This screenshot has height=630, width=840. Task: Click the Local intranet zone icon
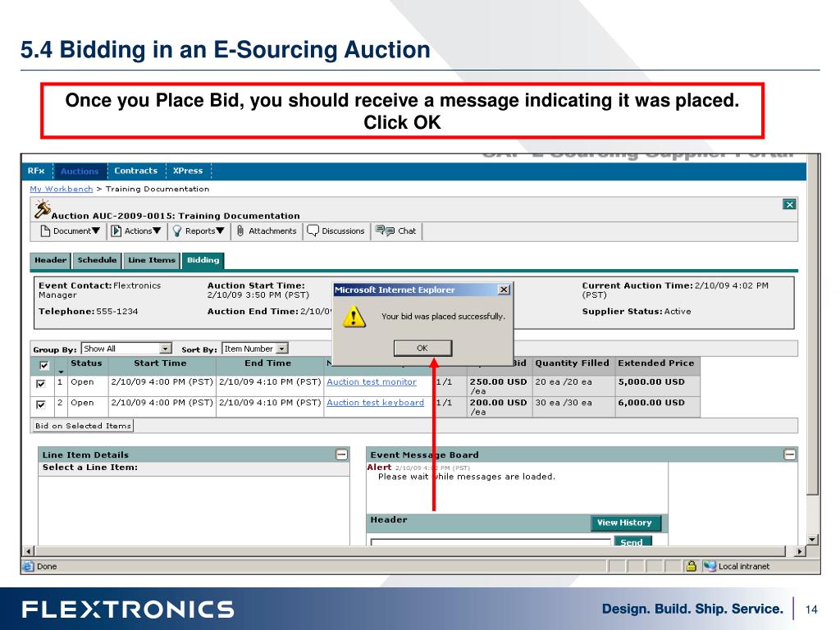click(710, 566)
